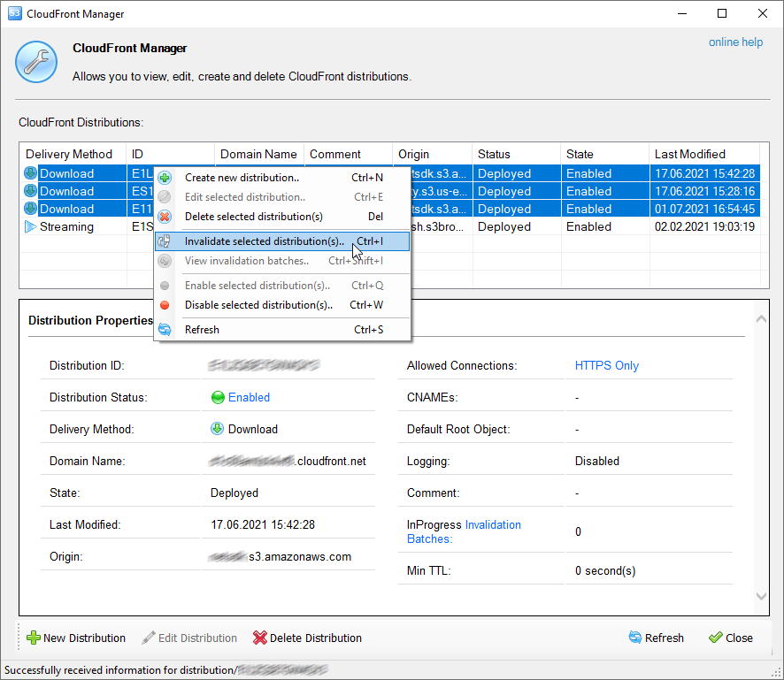Screen dimensions: 784x680
Task: Sort by Status column header
Action: pos(516,154)
